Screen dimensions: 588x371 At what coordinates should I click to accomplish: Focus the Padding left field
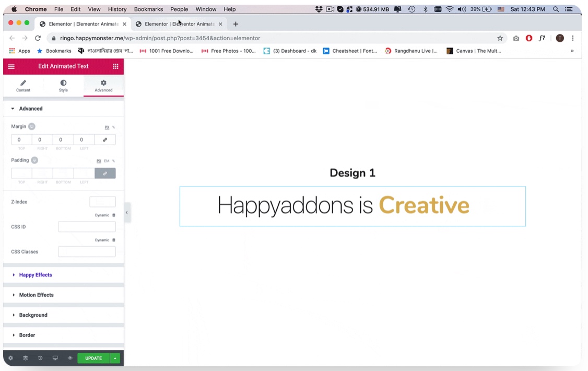pyautogui.click(x=84, y=173)
